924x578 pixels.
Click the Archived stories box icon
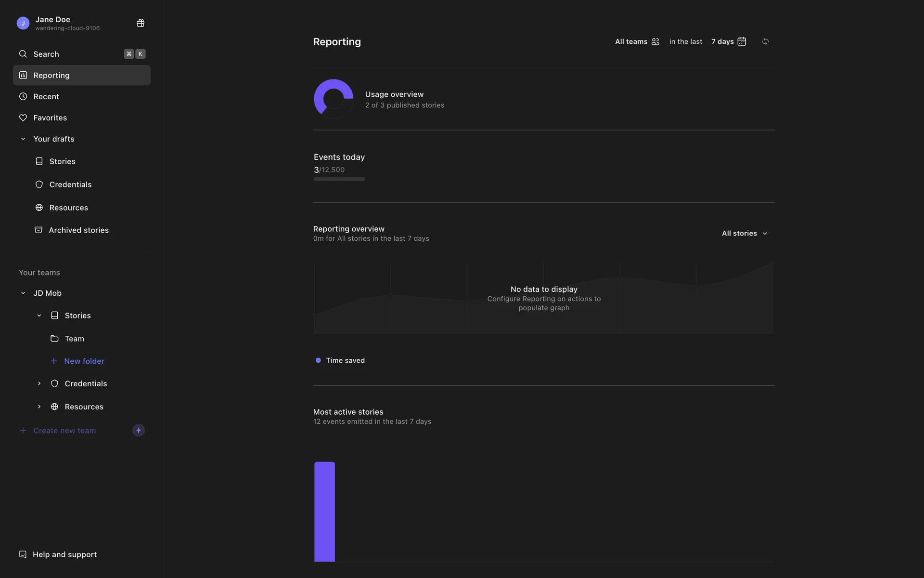[x=38, y=230]
